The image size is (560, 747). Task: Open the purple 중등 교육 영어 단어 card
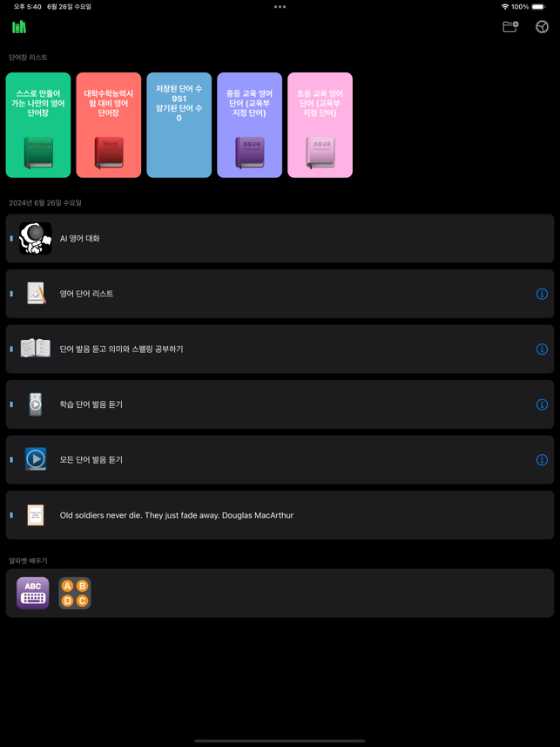tap(250, 125)
